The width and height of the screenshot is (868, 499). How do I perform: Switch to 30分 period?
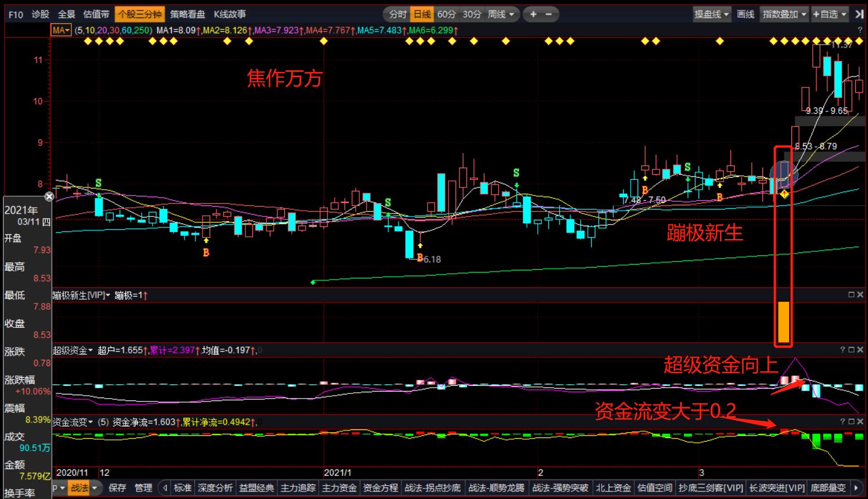coord(472,14)
